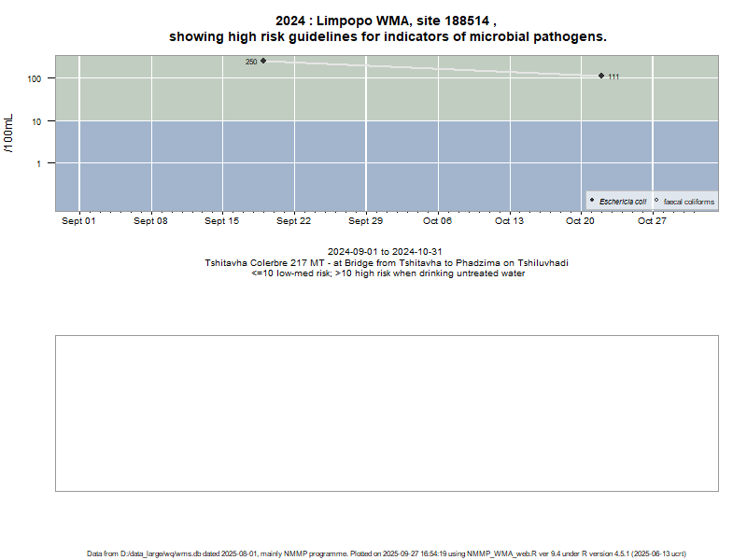Click the 'Oct 27' x-axis label

[x=652, y=221]
